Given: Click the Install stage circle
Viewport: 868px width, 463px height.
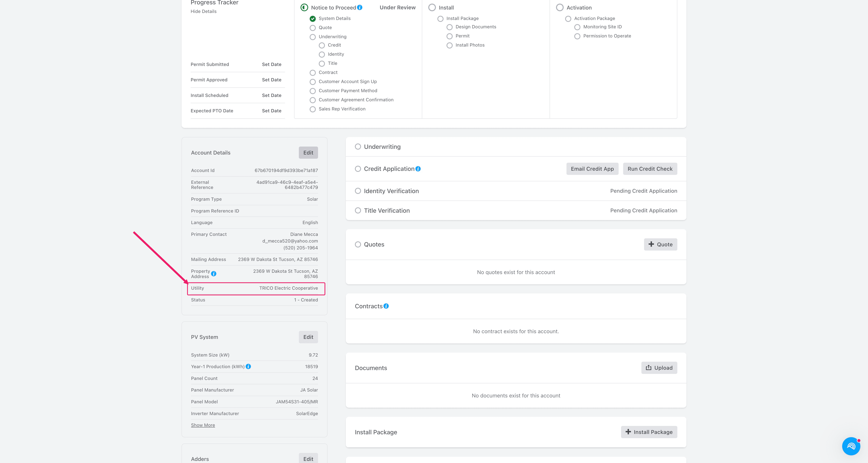Looking at the screenshot, I should pos(432,7).
